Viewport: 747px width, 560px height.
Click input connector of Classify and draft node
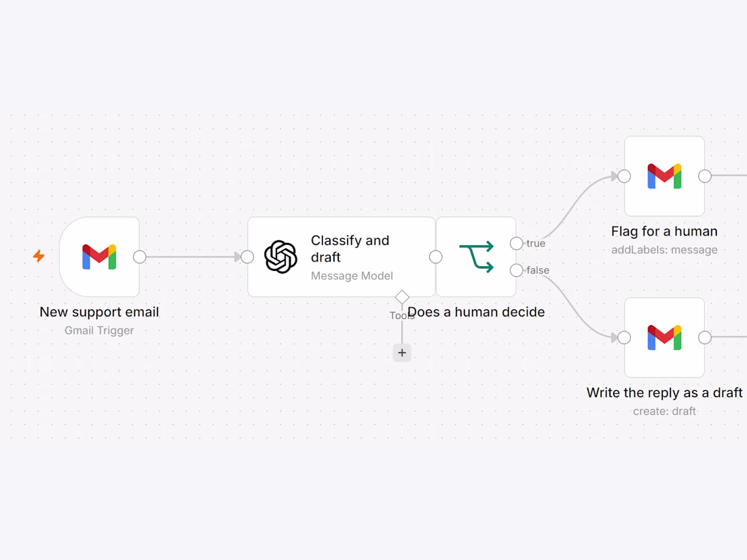point(247,257)
